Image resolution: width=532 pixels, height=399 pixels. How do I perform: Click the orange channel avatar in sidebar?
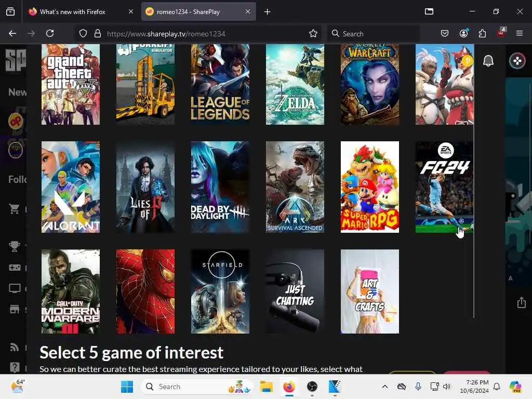[x=16, y=121]
